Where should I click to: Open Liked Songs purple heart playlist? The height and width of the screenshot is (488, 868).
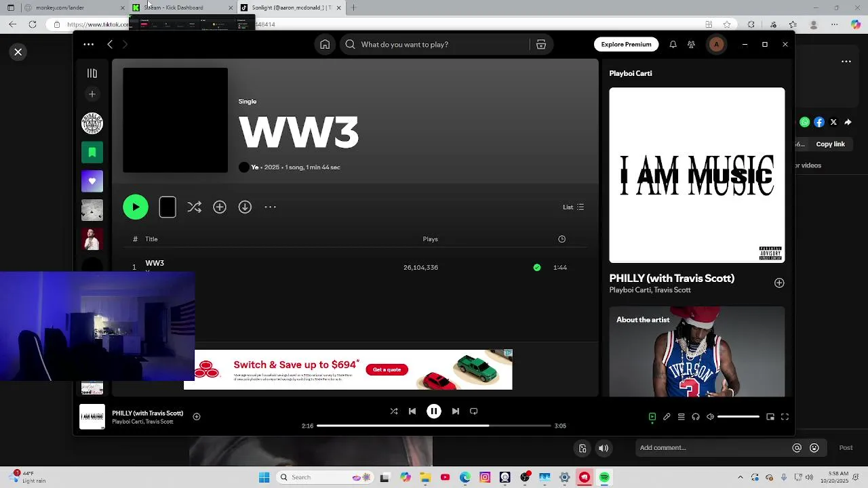point(92,182)
